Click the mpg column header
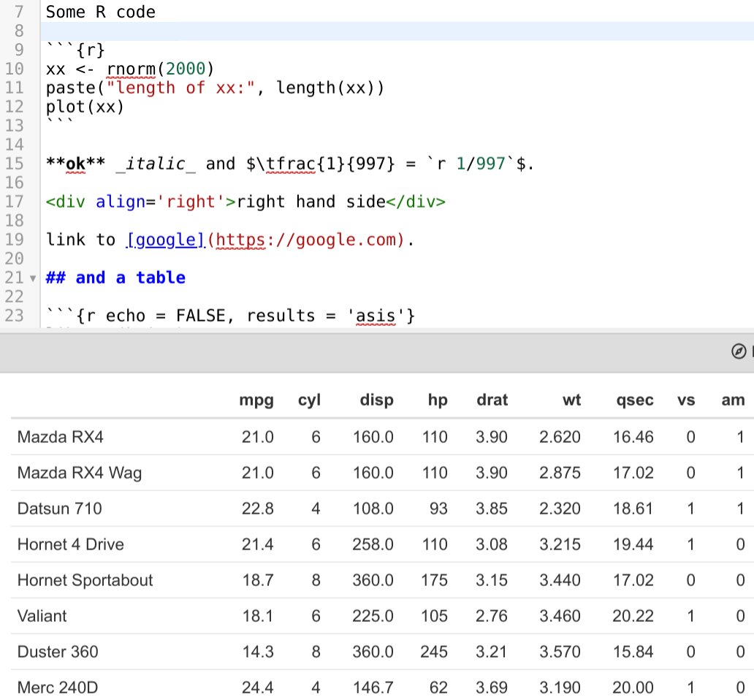The height and width of the screenshot is (700, 754). [x=256, y=400]
